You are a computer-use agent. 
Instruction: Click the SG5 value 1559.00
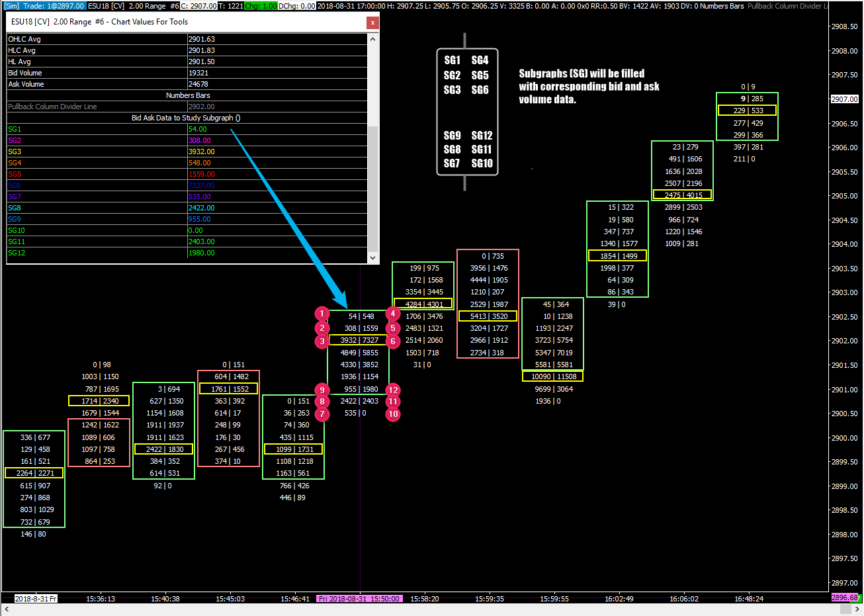pos(202,174)
